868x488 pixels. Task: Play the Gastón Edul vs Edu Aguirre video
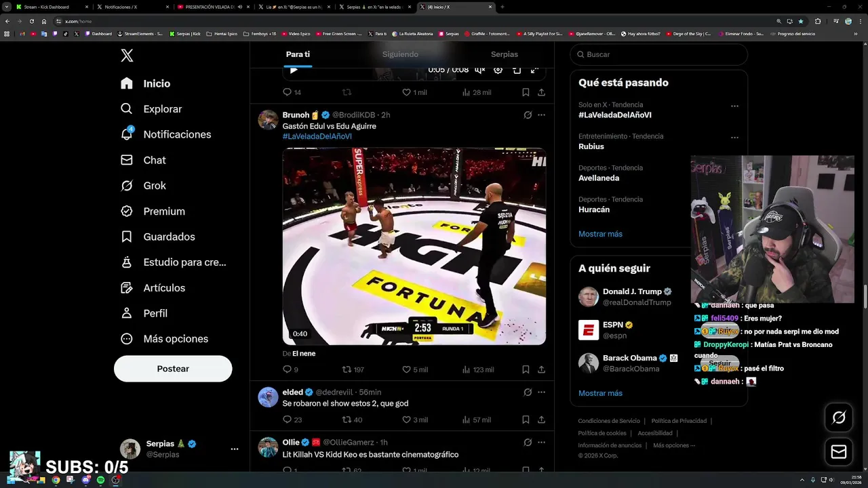(x=414, y=247)
